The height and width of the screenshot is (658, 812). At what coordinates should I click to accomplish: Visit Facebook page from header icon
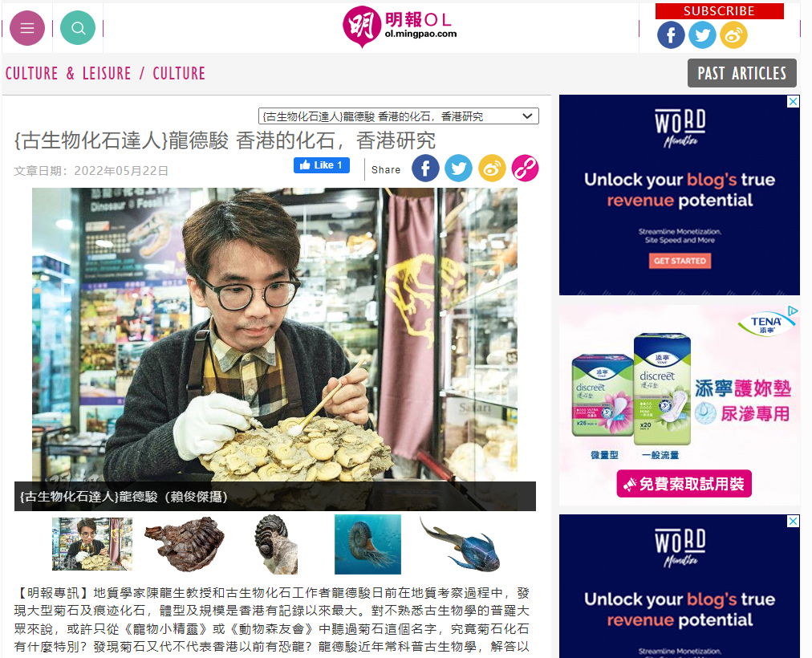tap(671, 35)
